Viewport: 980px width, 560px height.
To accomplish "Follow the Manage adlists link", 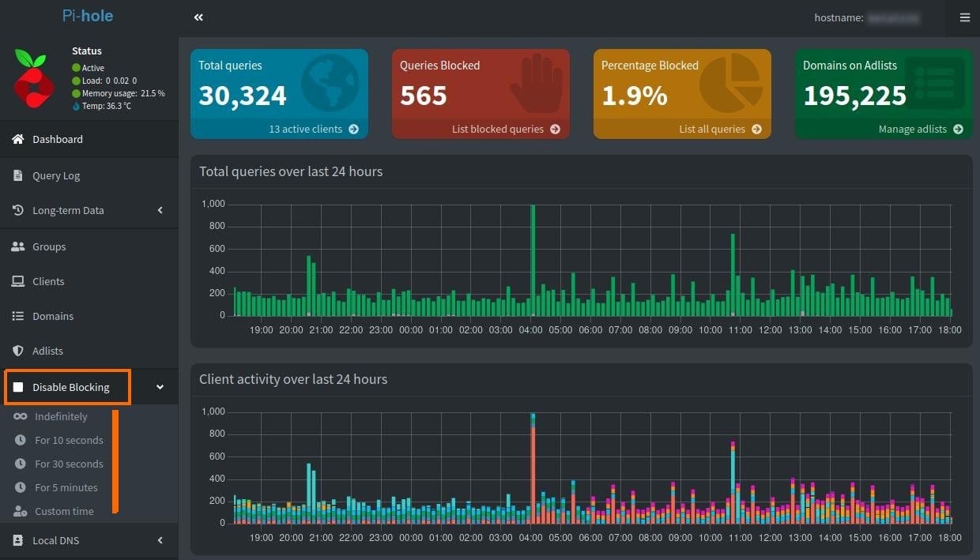I will point(913,129).
